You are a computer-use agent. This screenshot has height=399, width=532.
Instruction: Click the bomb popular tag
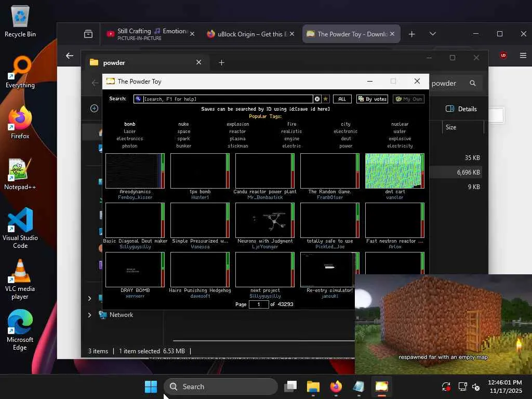click(129, 124)
